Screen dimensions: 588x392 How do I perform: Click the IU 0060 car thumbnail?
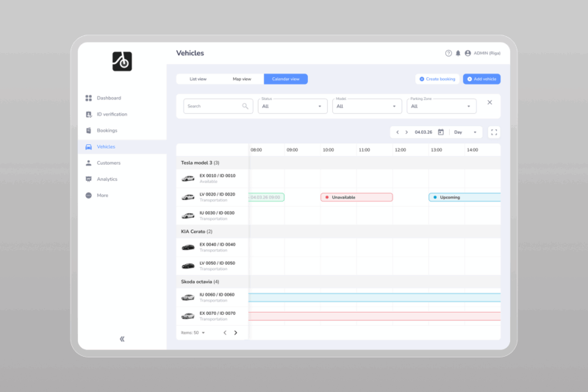(x=188, y=297)
